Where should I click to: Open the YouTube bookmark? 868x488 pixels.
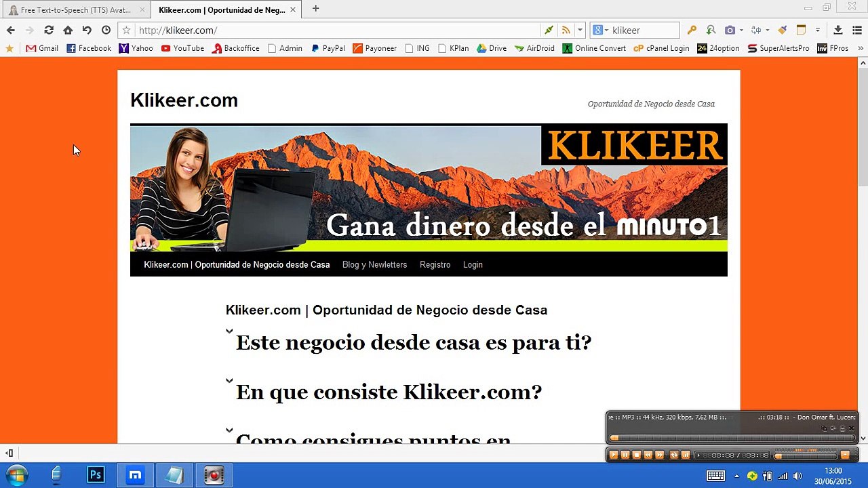182,48
